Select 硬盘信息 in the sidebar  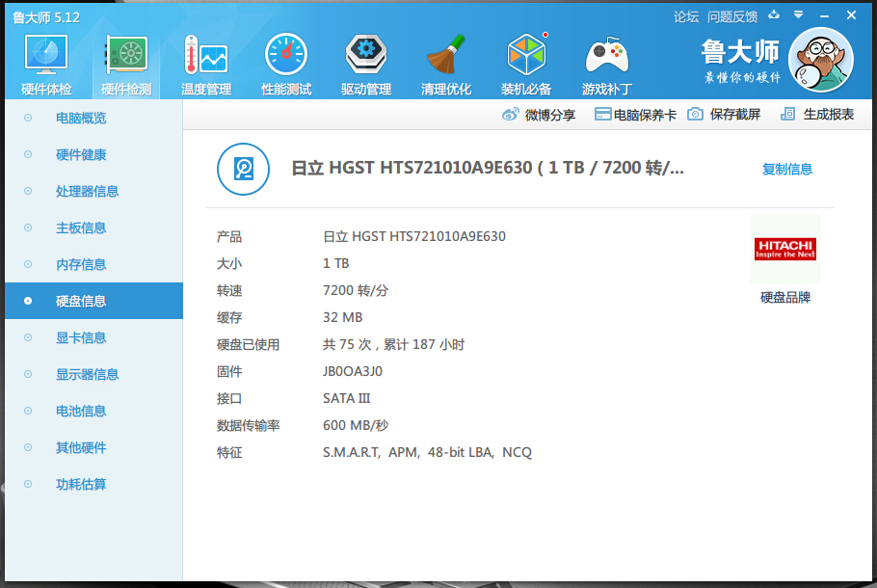click(x=93, y=301)
